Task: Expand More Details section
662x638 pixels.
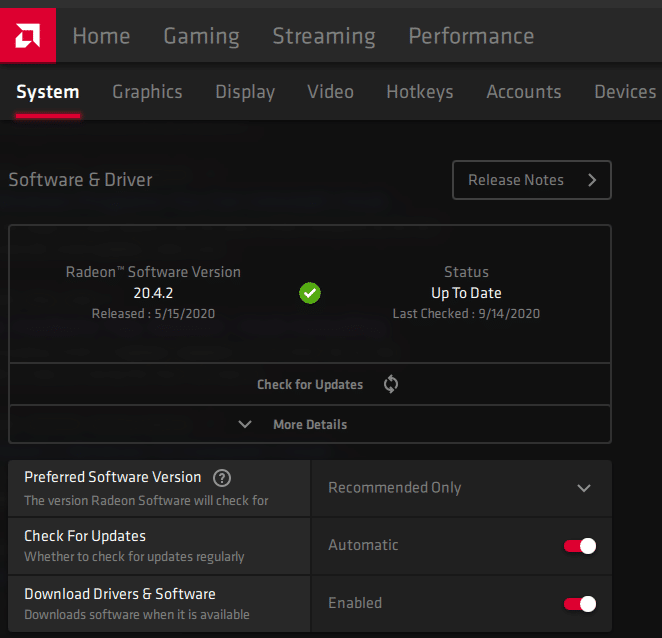Action: pos(310,424)
